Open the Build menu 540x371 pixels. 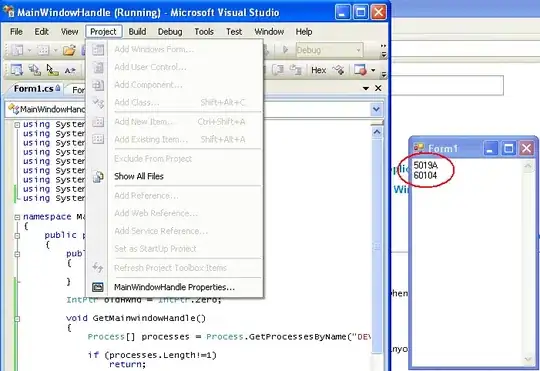[137, 32]
